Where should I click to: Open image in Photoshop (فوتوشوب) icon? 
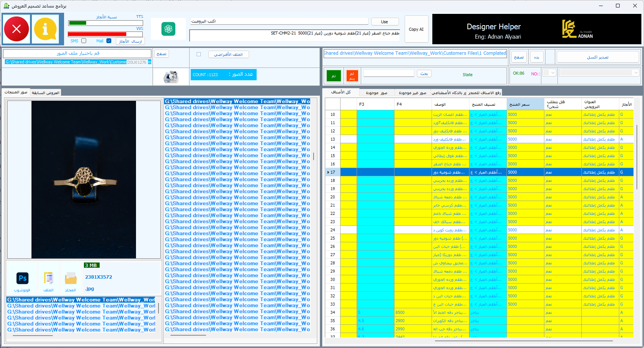22,278
